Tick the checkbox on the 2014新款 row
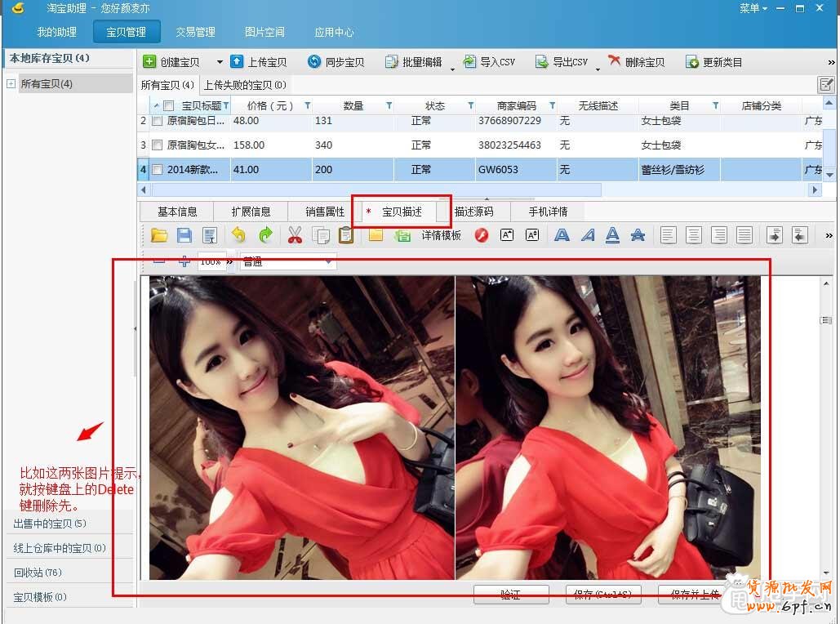Viewport: 840px width, 624px height. 158,170
